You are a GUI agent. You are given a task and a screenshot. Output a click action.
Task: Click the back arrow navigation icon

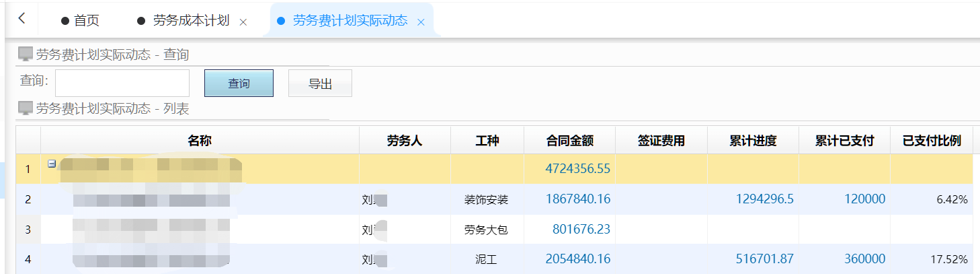pyautogui.click(x=22, y=19)
